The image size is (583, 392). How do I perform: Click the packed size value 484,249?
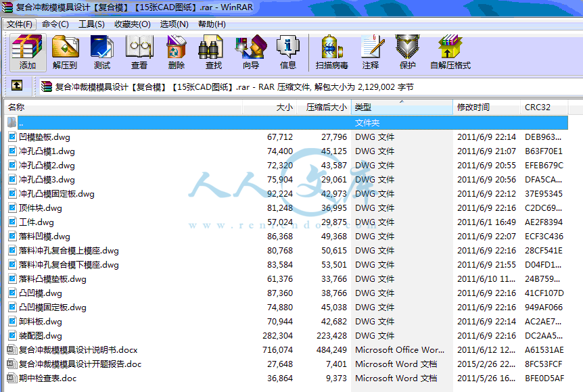click(x=331, y=349)
